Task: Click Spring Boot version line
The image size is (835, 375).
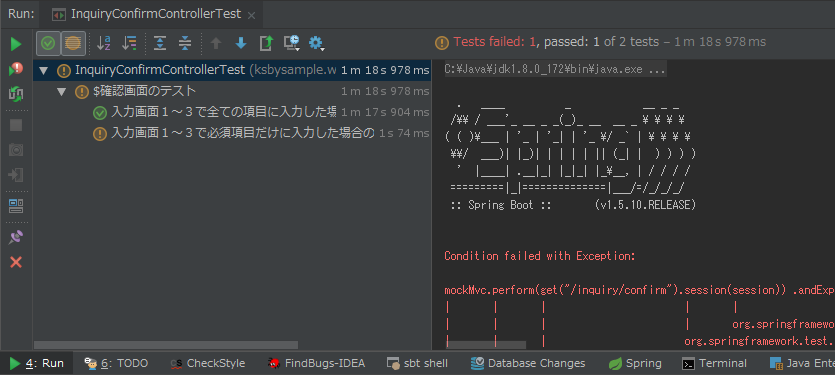Action: point(573,205)
